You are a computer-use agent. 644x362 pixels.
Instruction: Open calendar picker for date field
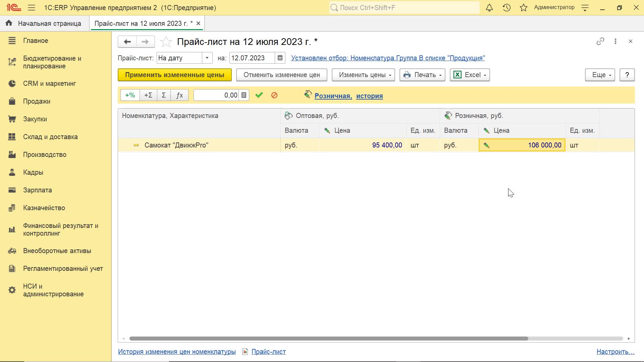pyautogui.click(x=280, y=58)
